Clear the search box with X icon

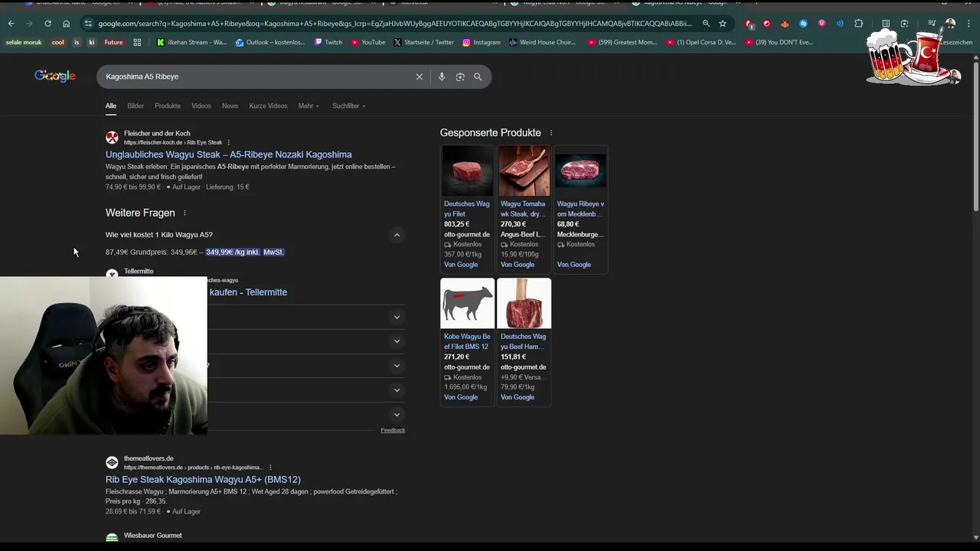419,77
